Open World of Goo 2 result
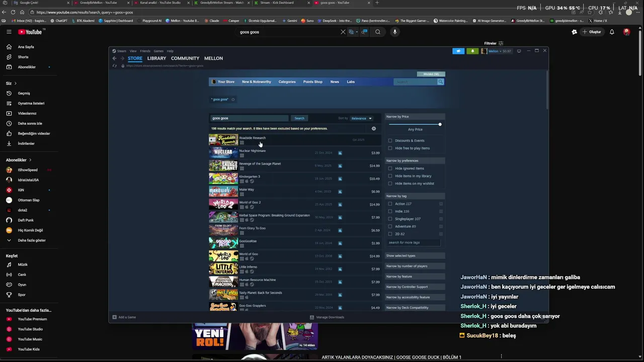This screenshot has height=362, width=644. click(295, 204)
